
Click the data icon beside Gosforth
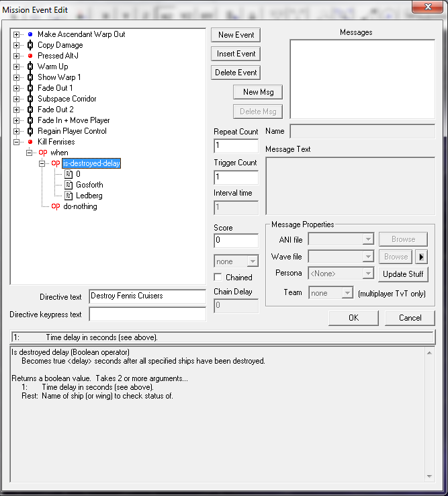point(69,185)
